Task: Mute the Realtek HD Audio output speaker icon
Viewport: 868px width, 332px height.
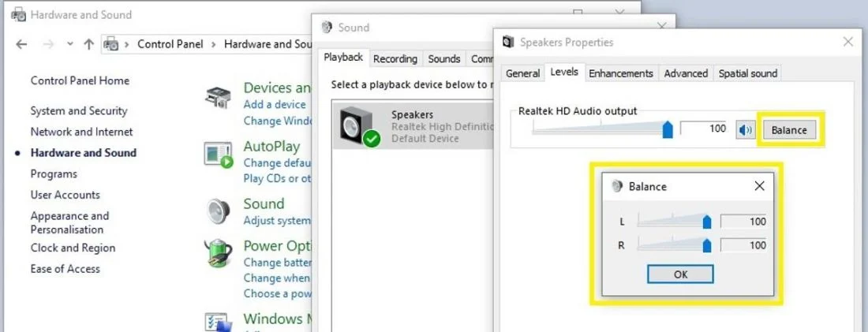Action: tap(746, 130)
